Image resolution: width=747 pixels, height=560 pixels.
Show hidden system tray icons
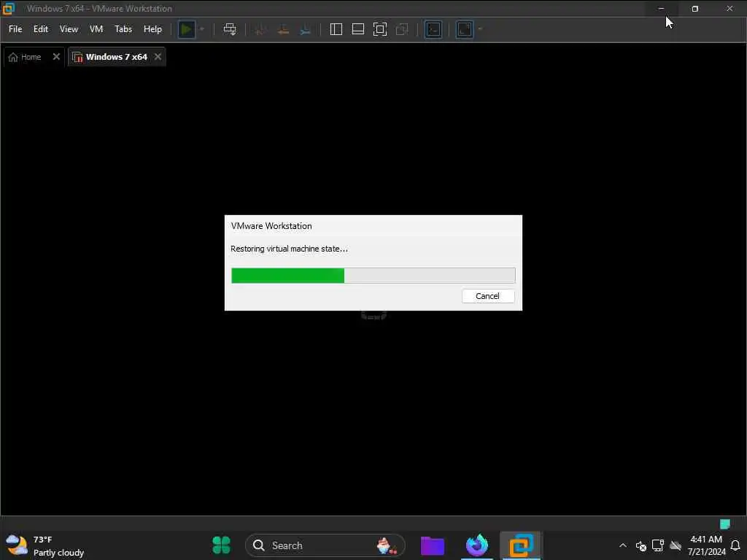pyautogui.click(x=623, y=545)
